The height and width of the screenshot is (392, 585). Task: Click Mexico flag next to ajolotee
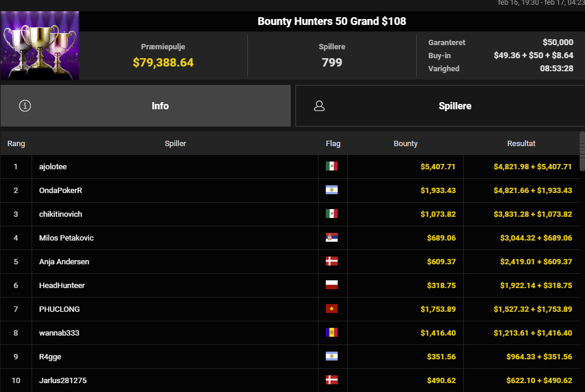[x=332, y=166]
